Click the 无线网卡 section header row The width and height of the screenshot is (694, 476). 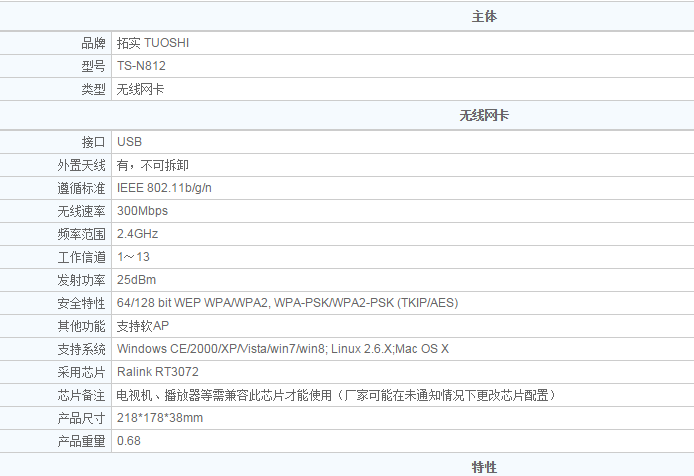click(484, 116)
